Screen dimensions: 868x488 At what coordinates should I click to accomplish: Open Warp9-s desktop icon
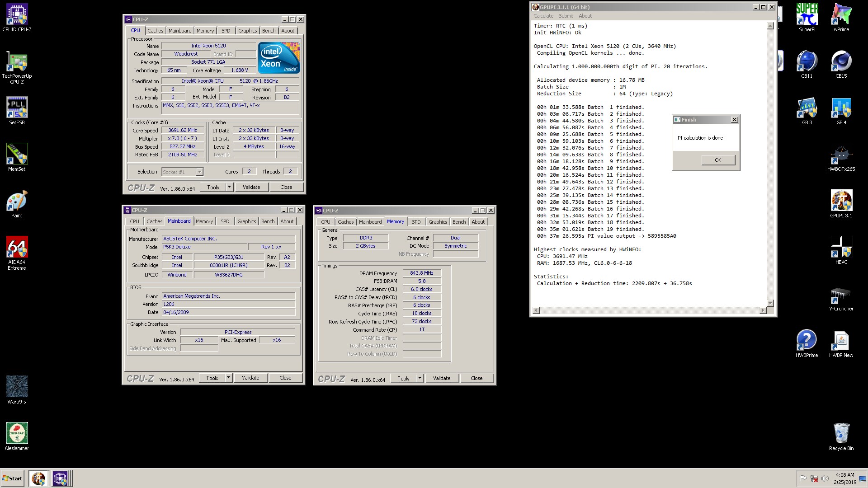point(17,390)
